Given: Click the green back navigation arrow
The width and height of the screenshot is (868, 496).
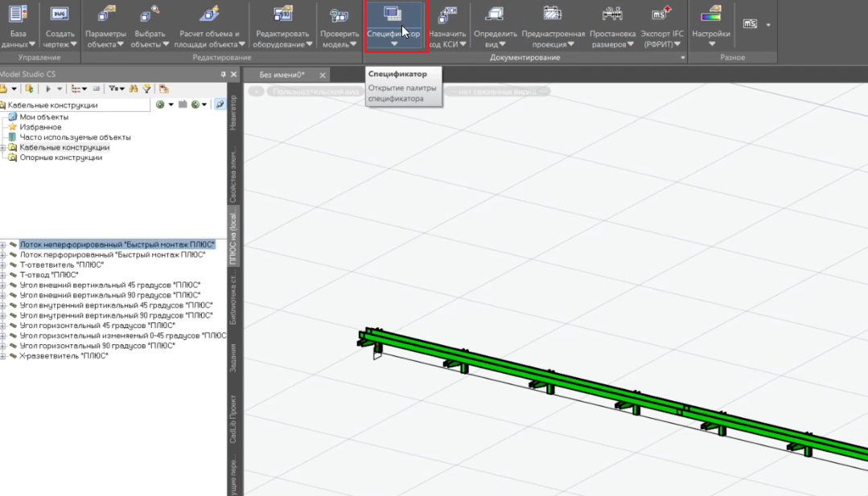Looking at the screenshot, I should point(160,105).
